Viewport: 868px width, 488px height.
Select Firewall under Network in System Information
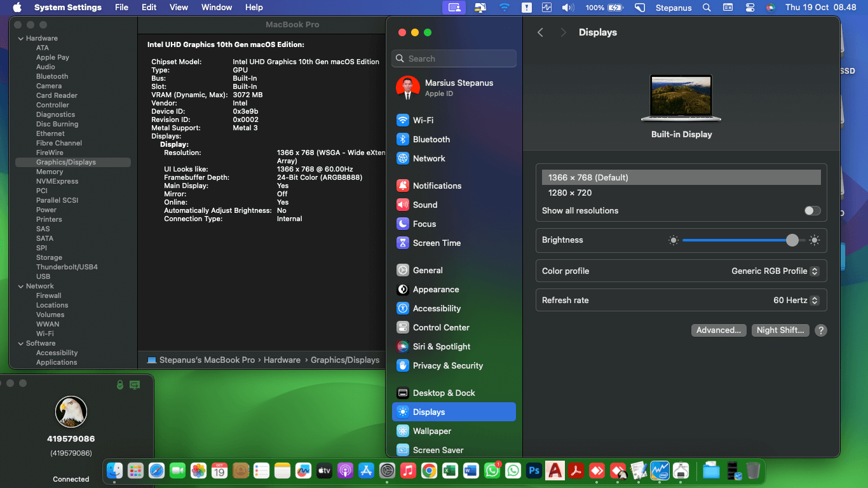coord(49,295)
